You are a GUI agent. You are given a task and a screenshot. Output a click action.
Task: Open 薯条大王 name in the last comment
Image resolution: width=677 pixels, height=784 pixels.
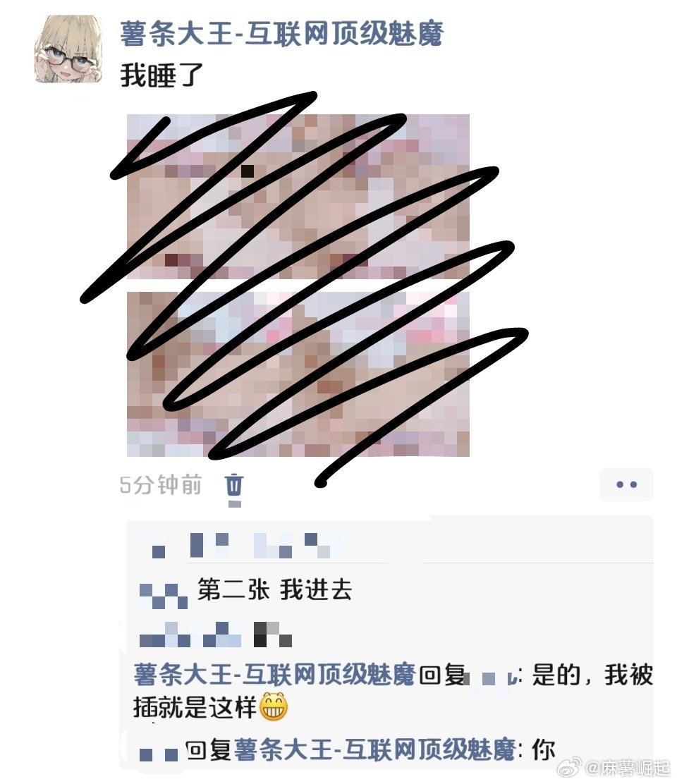tap(375, 750)
